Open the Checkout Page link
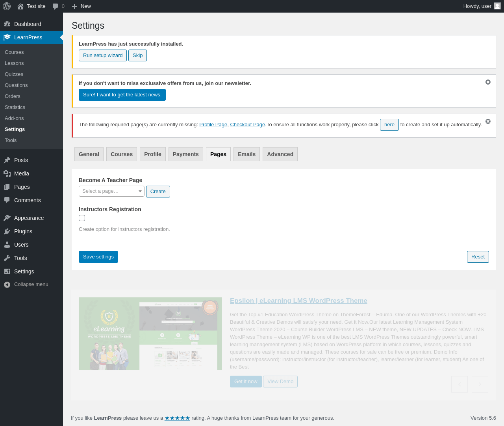The image size is (504, 426). [x=248, y=125]
